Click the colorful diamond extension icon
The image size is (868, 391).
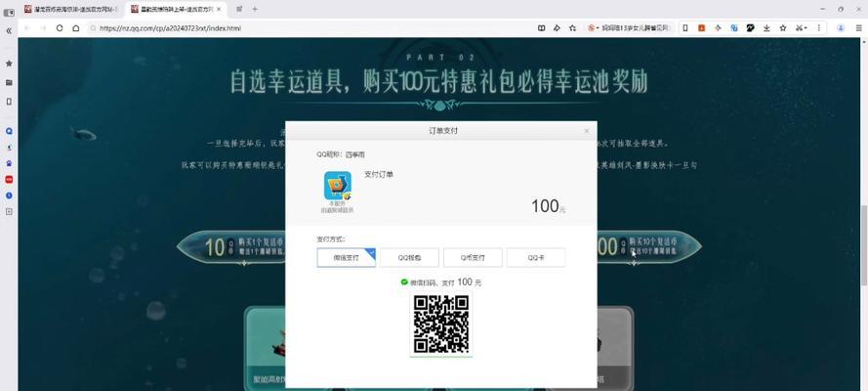click(x=718, y=27)
